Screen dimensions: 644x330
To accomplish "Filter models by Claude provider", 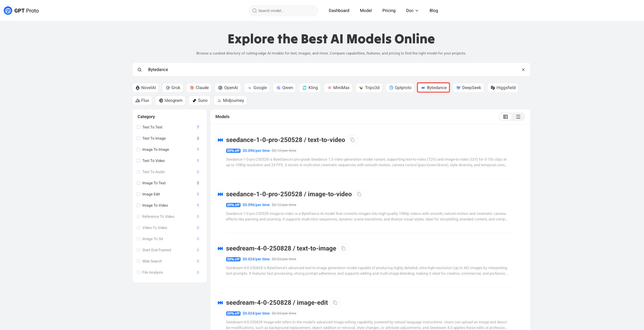I will [199, 88].
